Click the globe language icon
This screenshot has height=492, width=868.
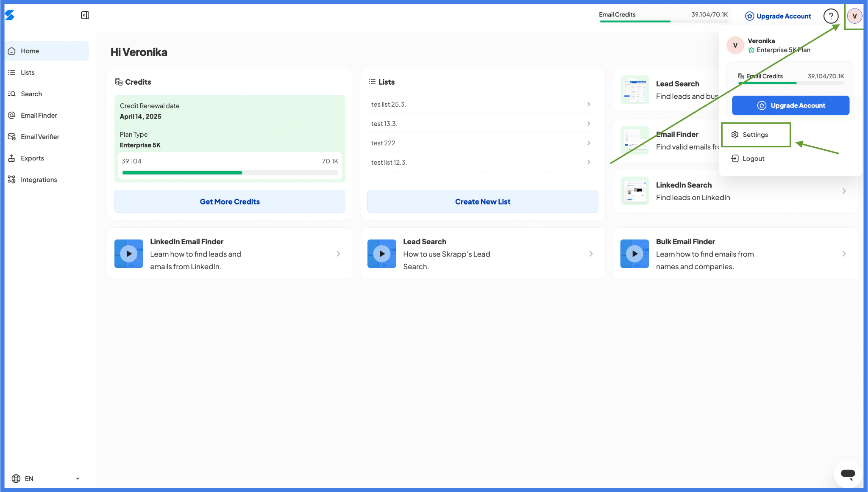coord(16,478)
